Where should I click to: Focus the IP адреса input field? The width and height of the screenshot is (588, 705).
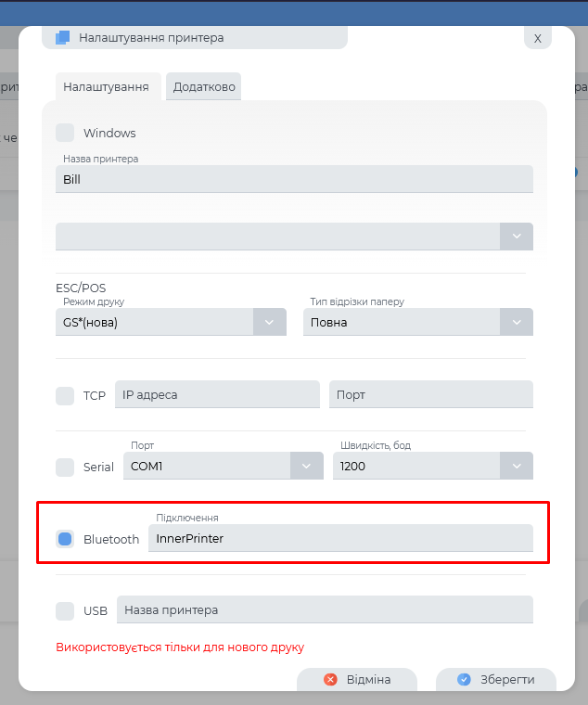point(217,394)
